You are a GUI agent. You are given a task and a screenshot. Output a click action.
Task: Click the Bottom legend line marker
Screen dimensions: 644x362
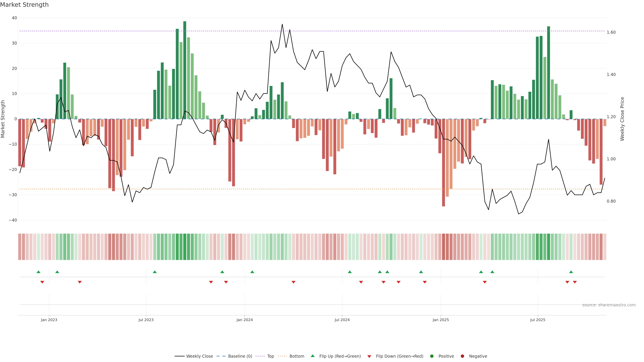(x=282, y=356)
